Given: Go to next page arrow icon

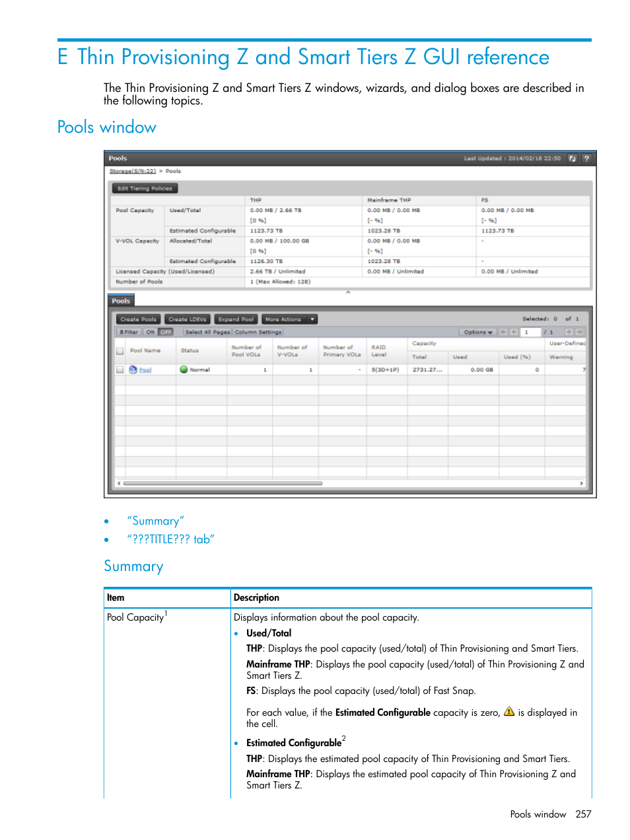Looking at the screenshot, I should [x=569, y=332].
